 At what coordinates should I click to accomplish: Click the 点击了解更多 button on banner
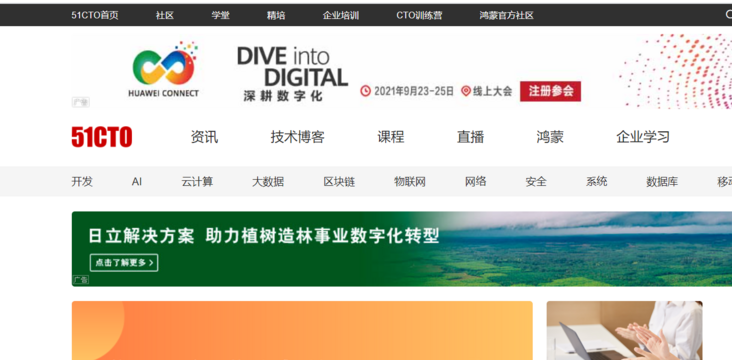tap(124, 263)
